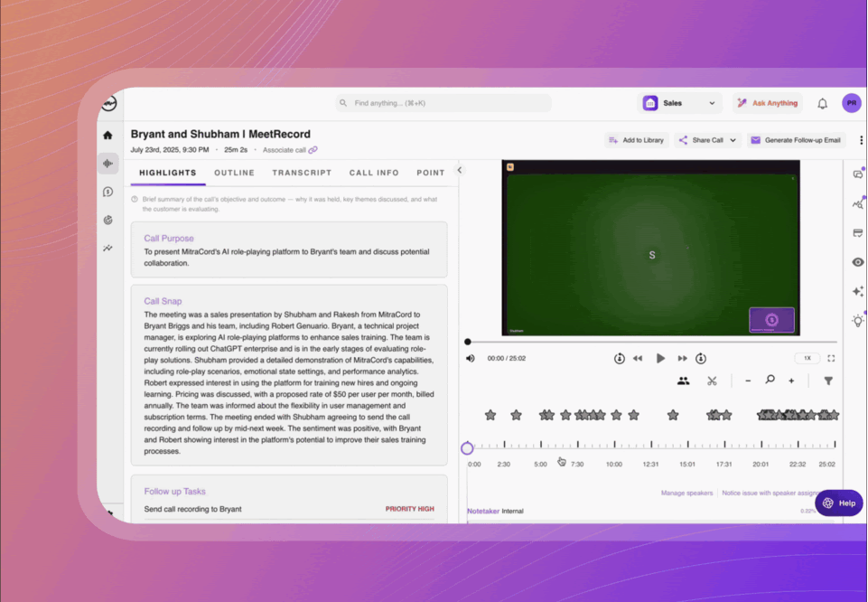
Task: Open the Help button
Action: 839,503
